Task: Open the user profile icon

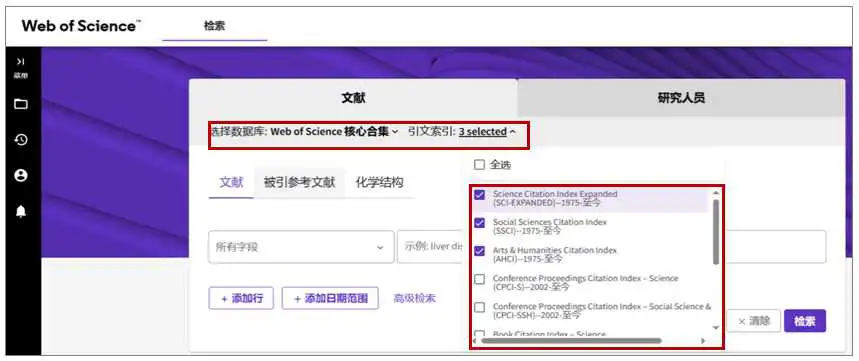Action: click(21, 176)
